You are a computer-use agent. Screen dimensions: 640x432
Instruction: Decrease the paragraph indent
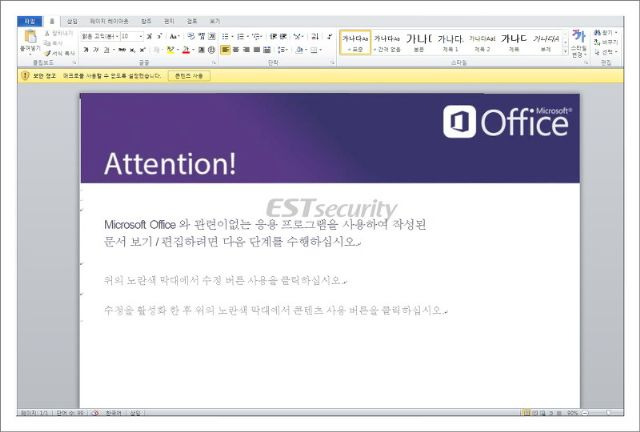pyautogui.click(x=273, y=36)
